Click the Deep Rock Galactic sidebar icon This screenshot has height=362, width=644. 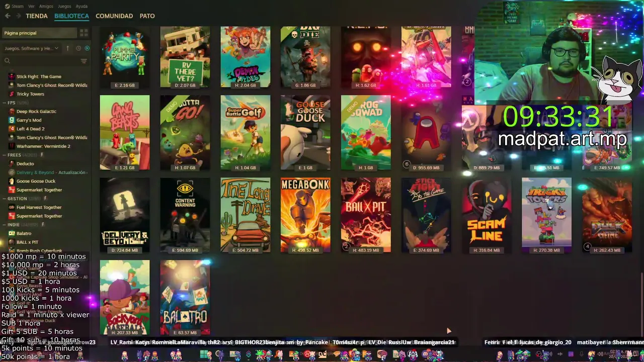click(12, 111)
